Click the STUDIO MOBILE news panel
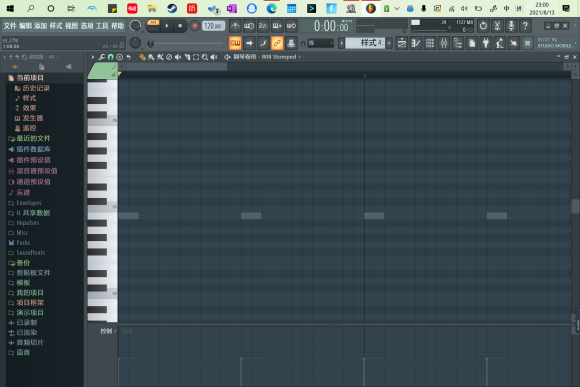 click(556, 43)
